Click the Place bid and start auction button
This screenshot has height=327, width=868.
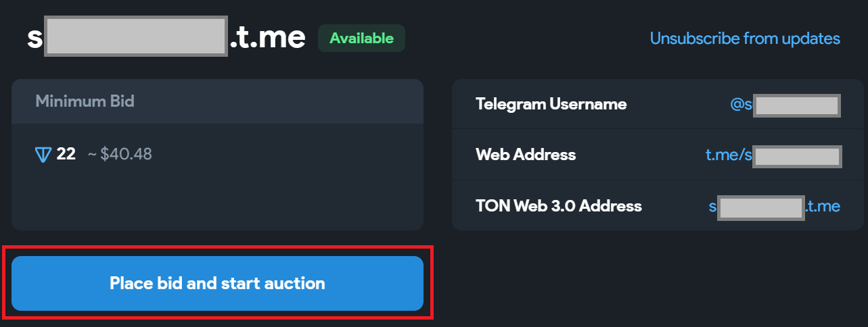(217, 283)
